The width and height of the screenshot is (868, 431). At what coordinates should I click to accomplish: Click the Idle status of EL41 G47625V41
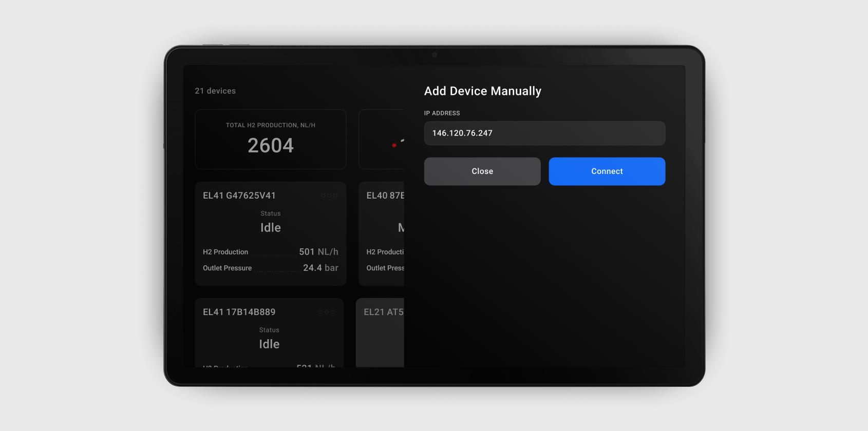(271, 227)
